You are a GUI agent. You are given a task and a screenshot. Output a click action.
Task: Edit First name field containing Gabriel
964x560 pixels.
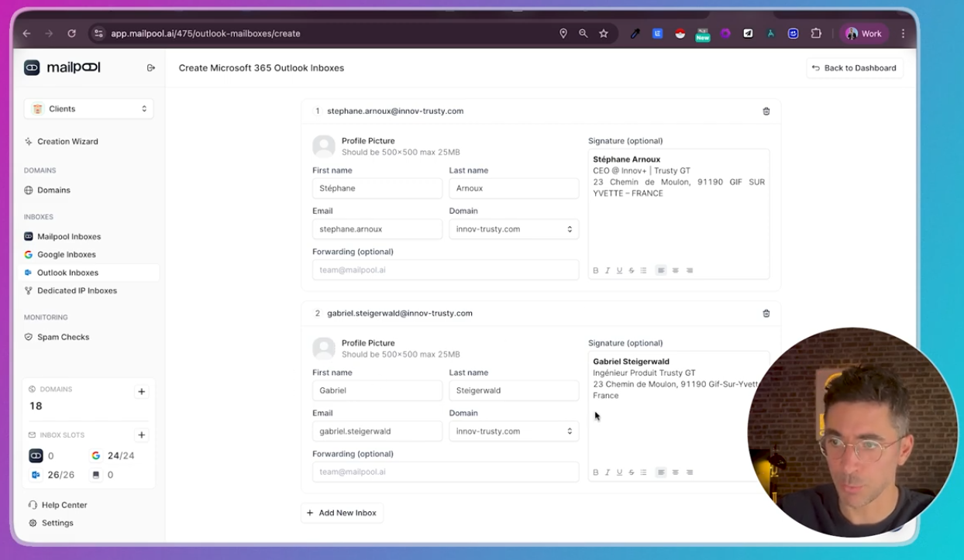point(377,390)
